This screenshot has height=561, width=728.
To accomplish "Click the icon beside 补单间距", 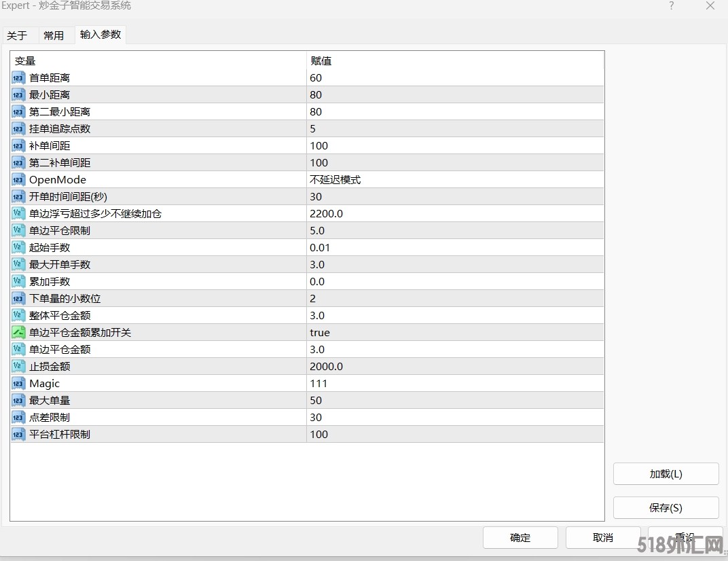I will click(18, 146).
